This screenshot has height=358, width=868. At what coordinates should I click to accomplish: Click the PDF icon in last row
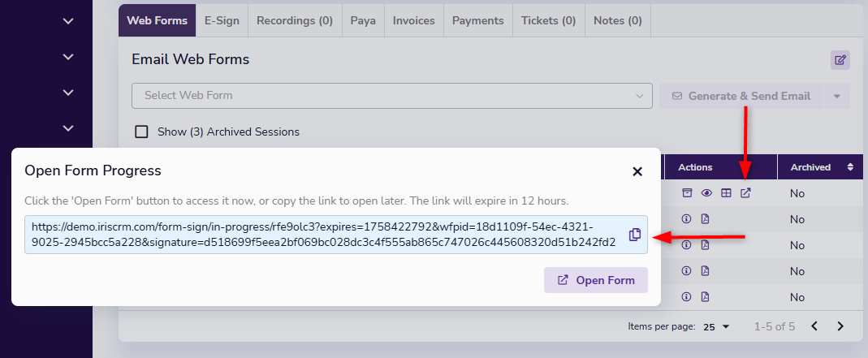click(x=706, y=296)
